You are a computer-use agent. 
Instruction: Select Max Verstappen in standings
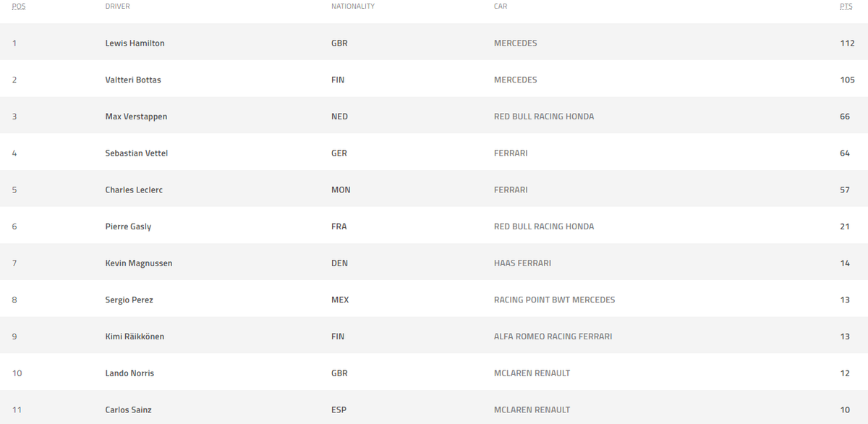click(136, 116)
